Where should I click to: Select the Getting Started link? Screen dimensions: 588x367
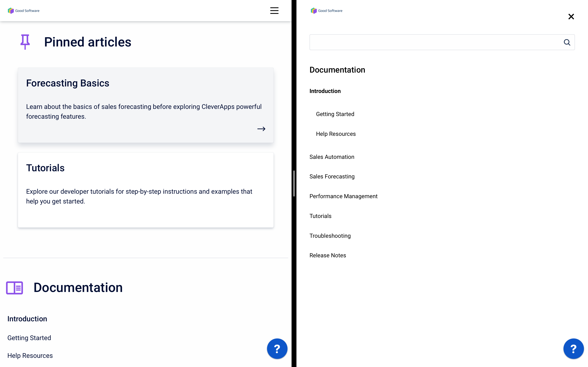(334, 114)
